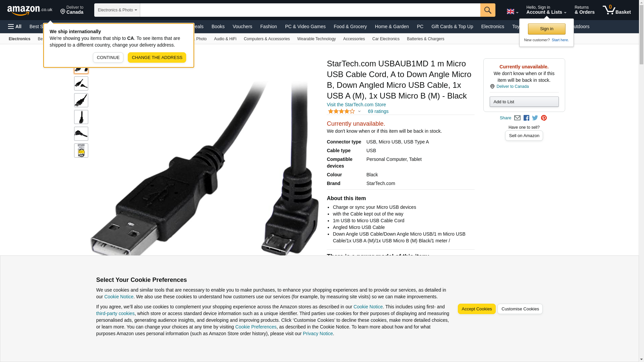Open Fashion navigation item
This screenshot has width=644, height=362.
coord(268,26)
